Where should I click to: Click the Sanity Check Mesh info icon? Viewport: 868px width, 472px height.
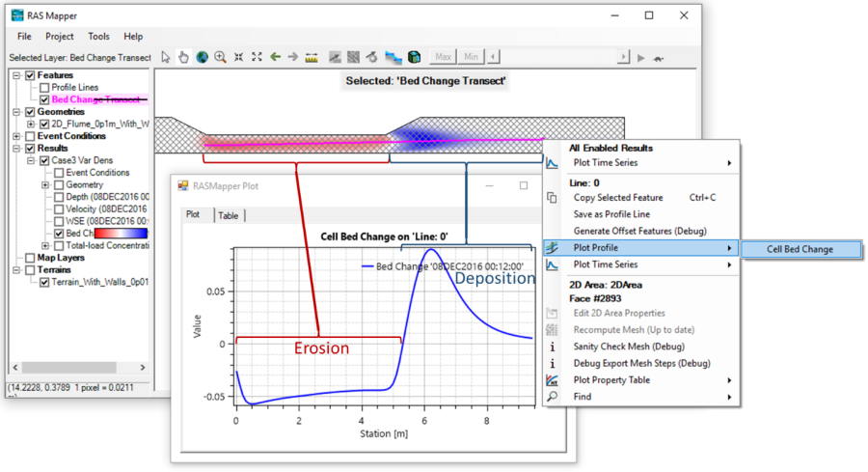pos(552,347)
